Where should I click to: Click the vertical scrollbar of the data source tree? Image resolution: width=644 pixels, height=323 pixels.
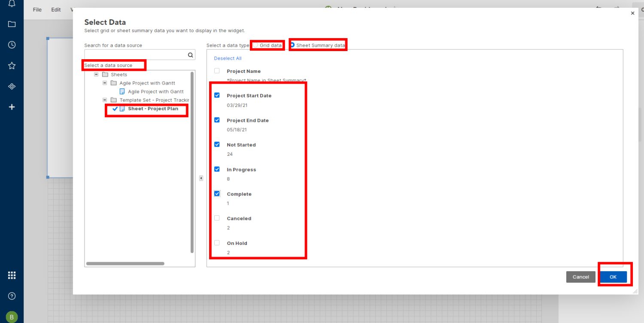coord(192,162)
